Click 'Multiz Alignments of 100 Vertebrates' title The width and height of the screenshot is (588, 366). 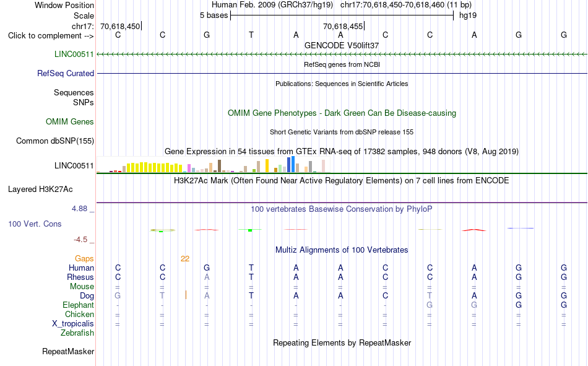coord(342,250)
